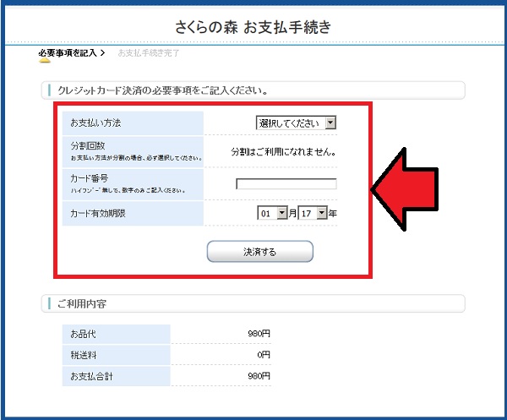This screenshot has height=420, width=507.
Task: Click the カード番号 label
Action: point(90,178)
